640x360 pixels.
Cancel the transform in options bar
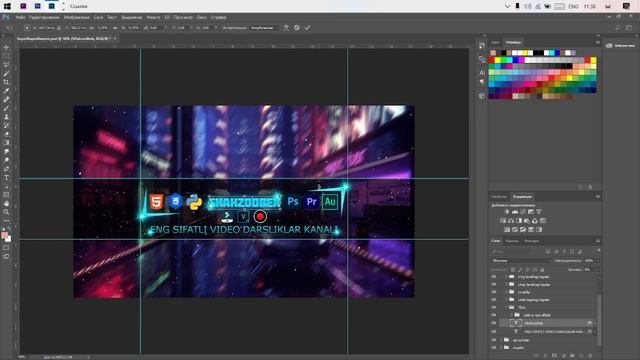(x=297, y=28)
